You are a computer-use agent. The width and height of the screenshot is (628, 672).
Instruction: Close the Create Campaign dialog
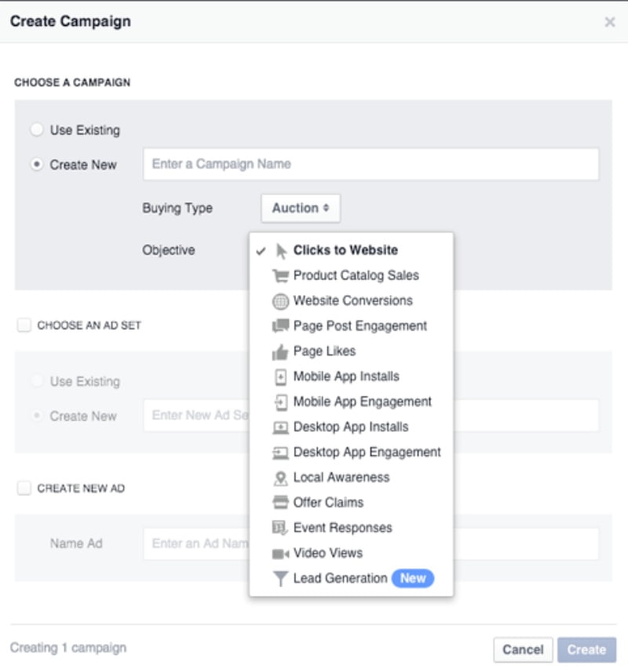[610, 23]
